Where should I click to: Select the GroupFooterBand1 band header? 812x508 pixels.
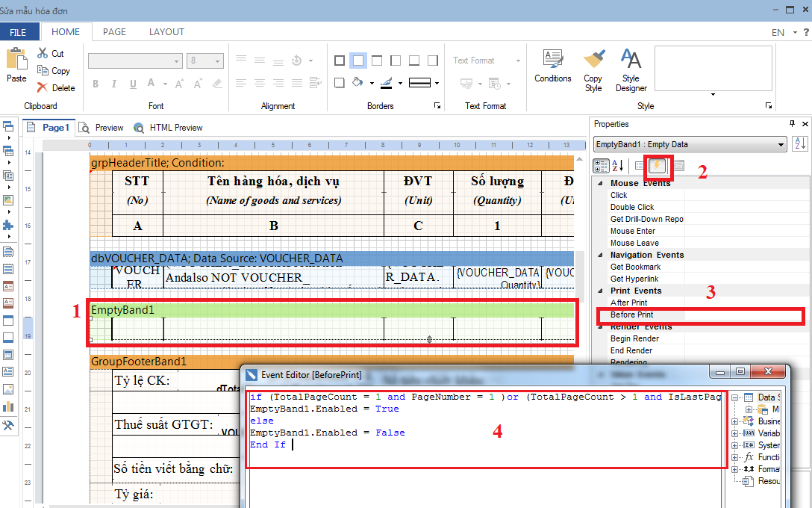331,362
